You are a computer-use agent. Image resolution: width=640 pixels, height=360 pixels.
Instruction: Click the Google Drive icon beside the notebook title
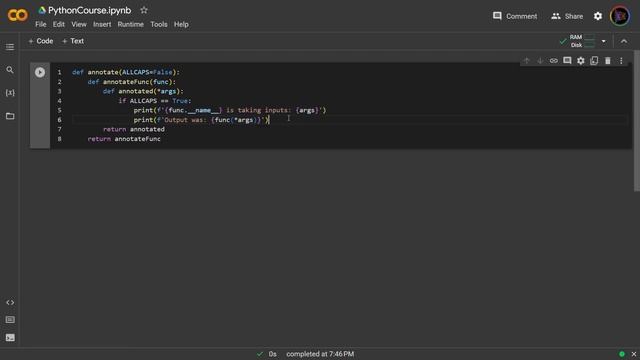coord(42,10)
